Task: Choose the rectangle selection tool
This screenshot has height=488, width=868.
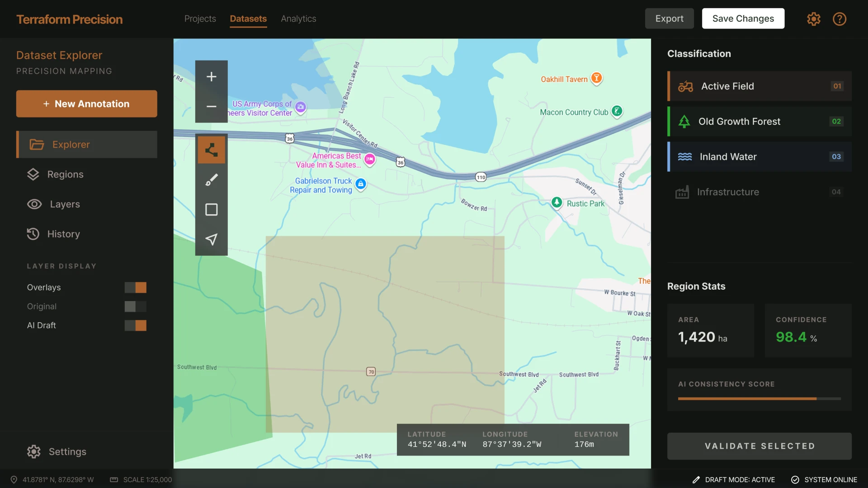Action: (x=211, y=210)
